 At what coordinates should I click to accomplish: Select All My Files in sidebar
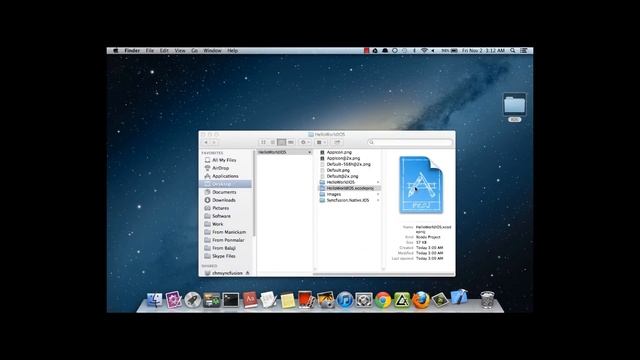(x=225, y=160)
